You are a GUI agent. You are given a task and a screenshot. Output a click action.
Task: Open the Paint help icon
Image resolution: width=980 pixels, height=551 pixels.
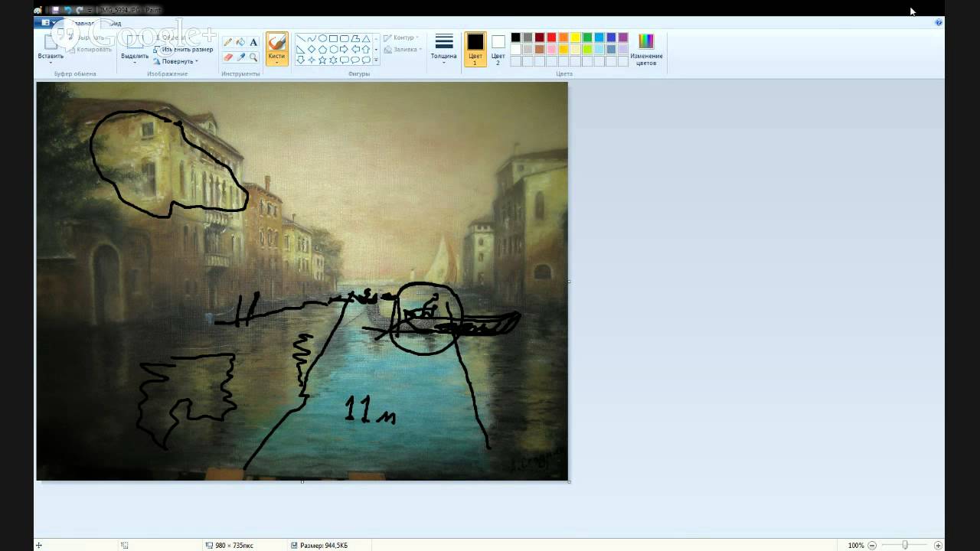tap(939, 23)
